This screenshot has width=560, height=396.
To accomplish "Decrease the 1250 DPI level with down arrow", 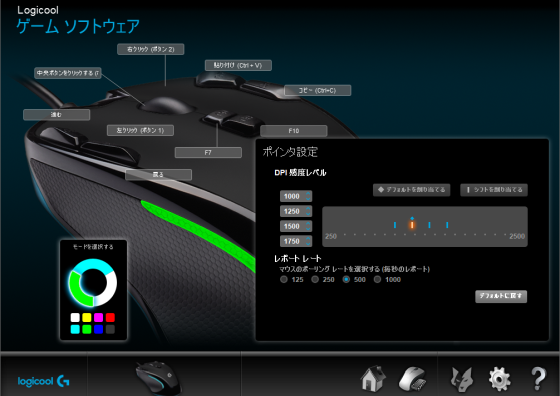I will (308, 214).
